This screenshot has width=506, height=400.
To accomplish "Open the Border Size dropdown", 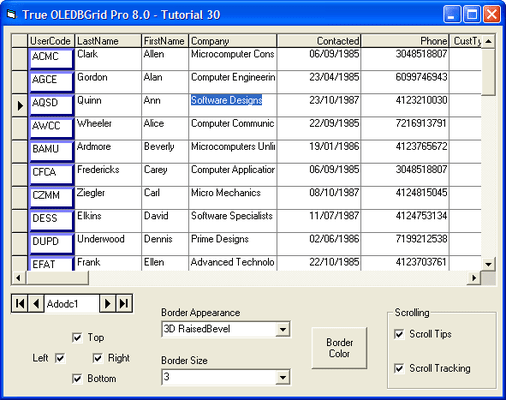I will pos(283,377).
